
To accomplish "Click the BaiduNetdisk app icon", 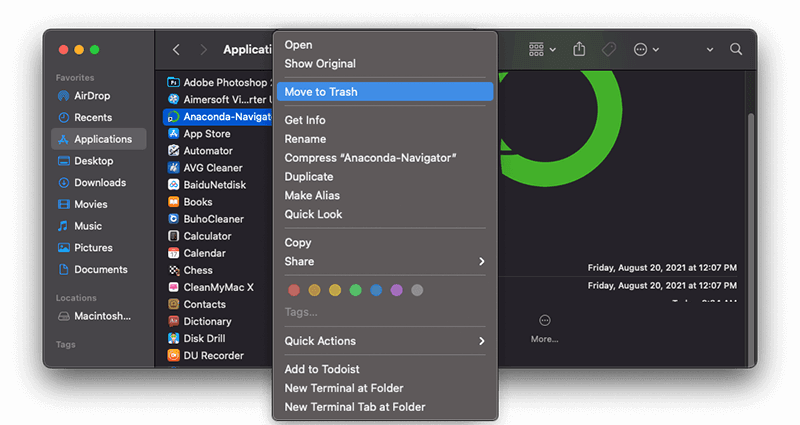I will click(x=173, y=185).
